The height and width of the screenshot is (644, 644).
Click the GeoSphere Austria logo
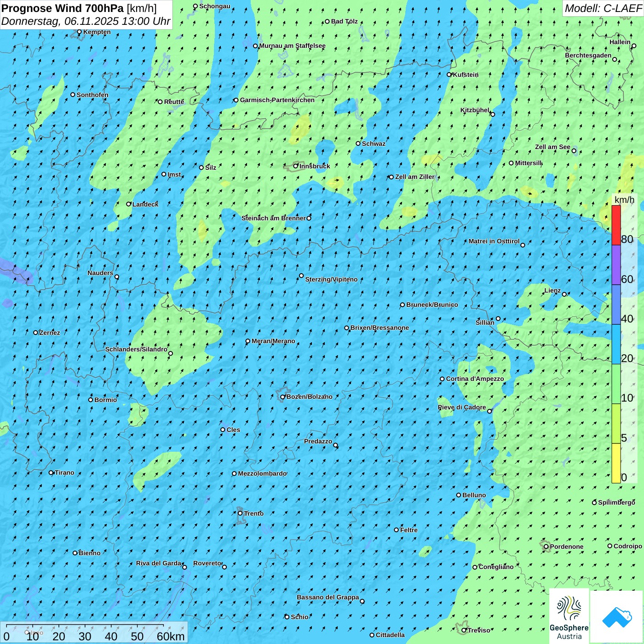(569, 616)
